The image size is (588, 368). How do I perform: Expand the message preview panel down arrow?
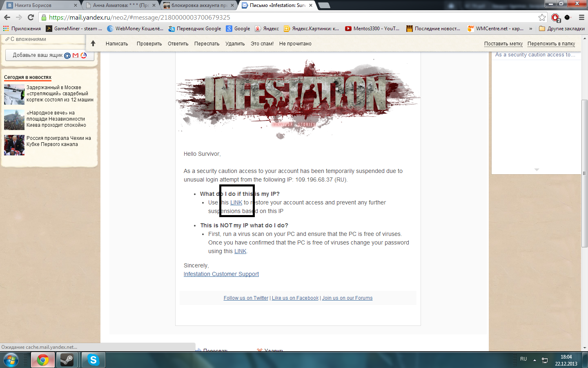click(537, 169)
